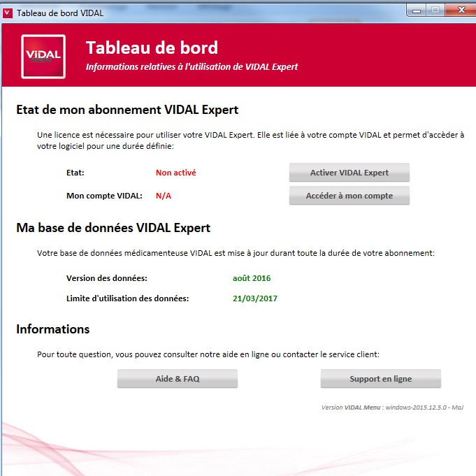
Task: Click the Support en ligne button
Action: (380, 379)
